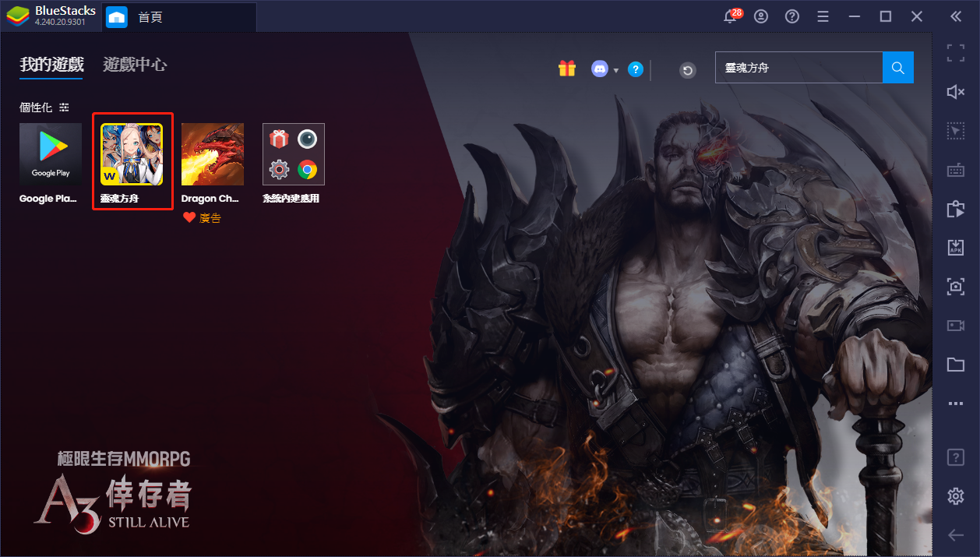980x557 pixels.
Task: Click the 廣告 heart label
Action: click(202, 218)
